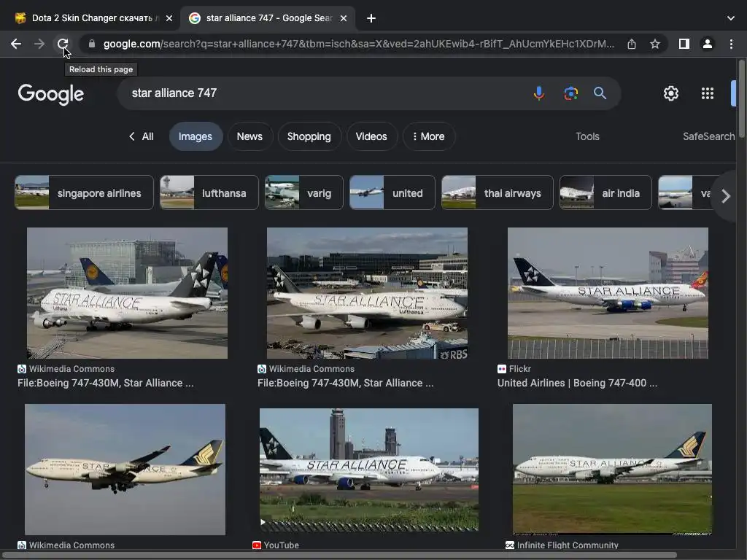
Task: Select the Images filter
Action: coord(196,136)
